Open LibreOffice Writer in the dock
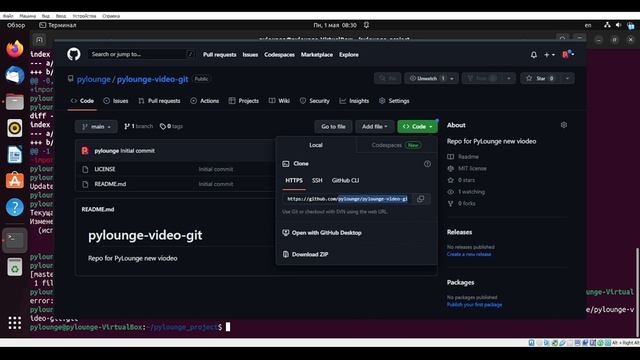640x360 pixels. coord(15,154)
